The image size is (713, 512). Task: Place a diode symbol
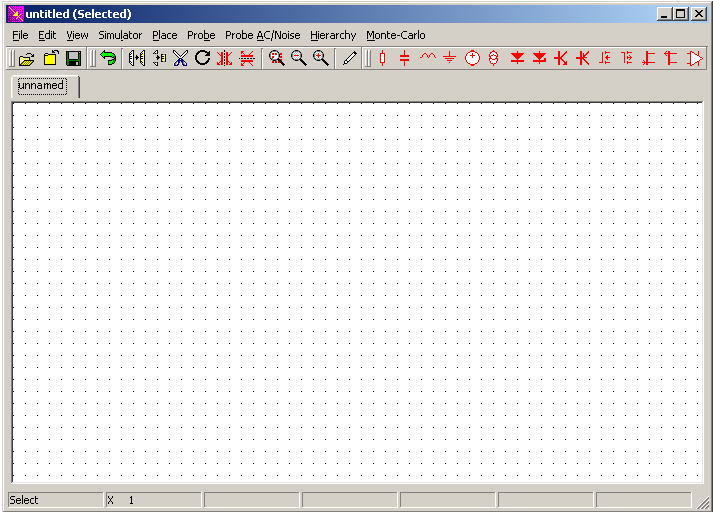point(517,59)
